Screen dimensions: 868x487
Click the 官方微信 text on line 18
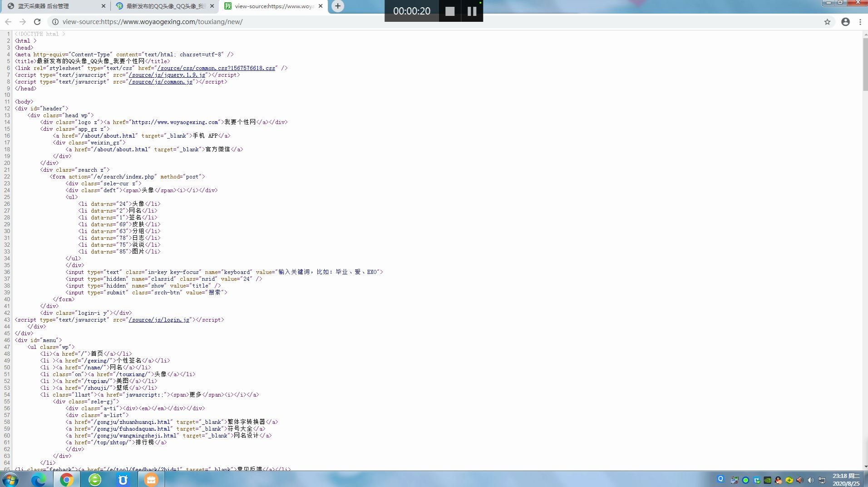point(218,149)
